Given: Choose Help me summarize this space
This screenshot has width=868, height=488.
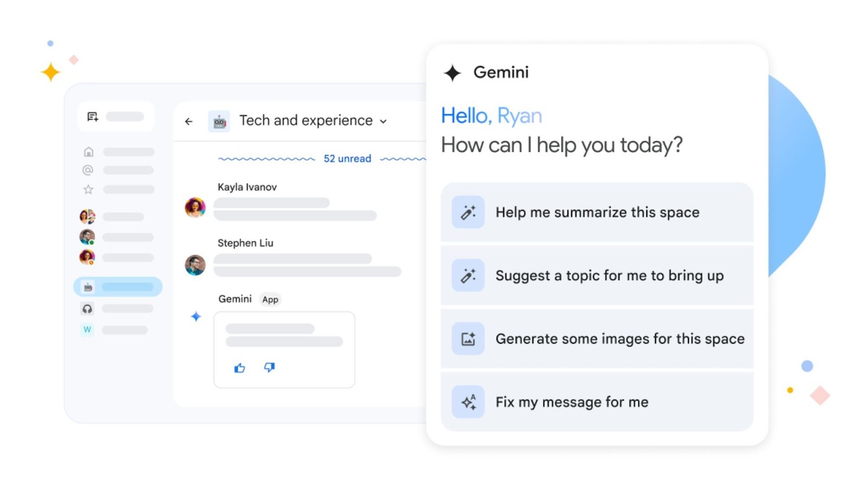Looking at the screenshot, I should pos(597,211).
